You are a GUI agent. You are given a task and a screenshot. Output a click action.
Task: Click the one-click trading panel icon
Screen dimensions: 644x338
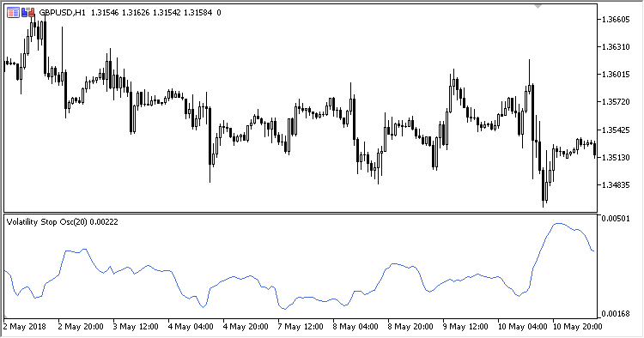(13, 13)
